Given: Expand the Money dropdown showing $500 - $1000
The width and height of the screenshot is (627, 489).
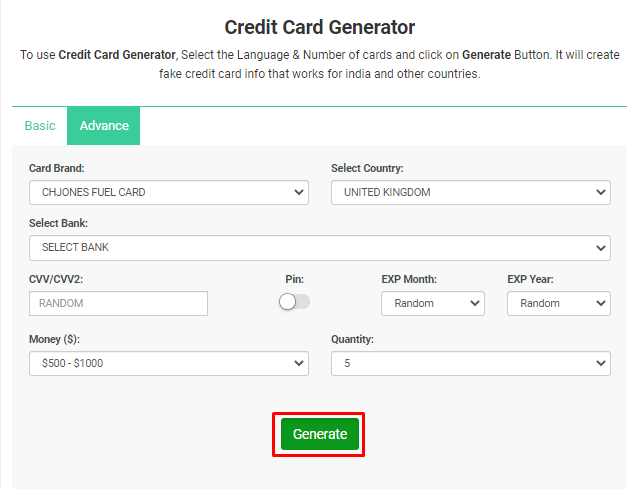Looking at the screenshot, I should tap(169, 363).
